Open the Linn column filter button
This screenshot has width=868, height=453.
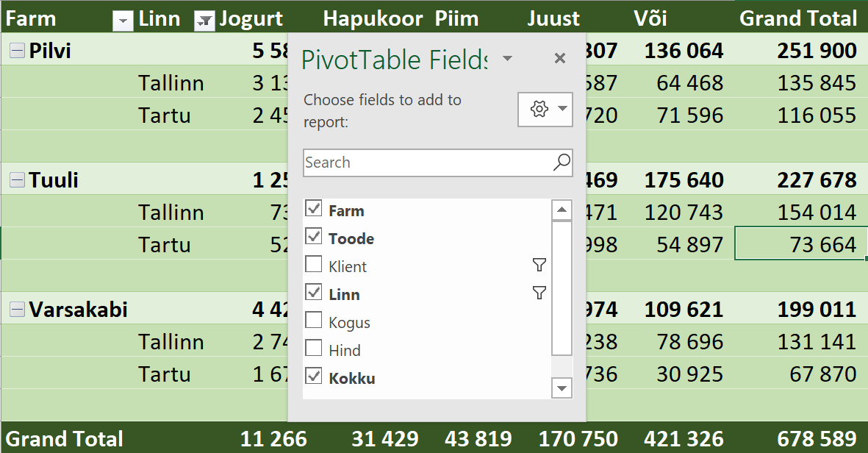coord(204,22)
